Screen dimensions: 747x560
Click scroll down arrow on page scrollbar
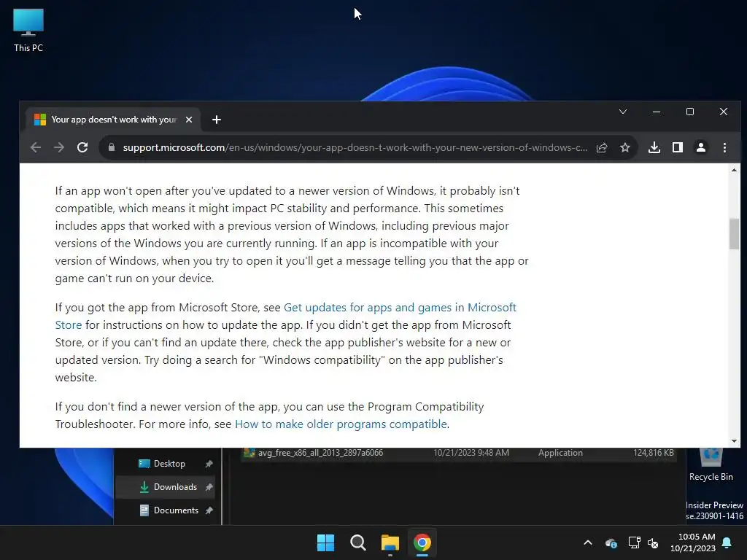point(734,441)
